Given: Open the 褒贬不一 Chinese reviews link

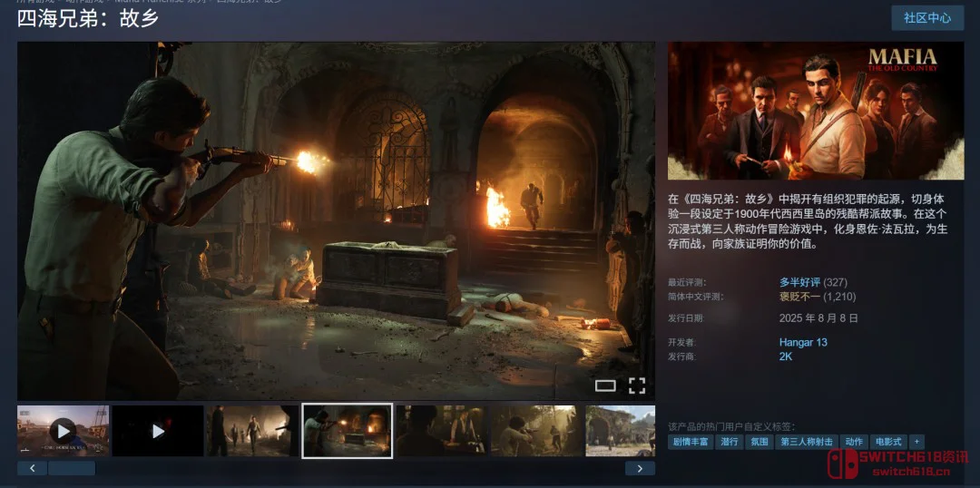Looking at the screenshot, I should pyautogui.click(x=799, y=297).
